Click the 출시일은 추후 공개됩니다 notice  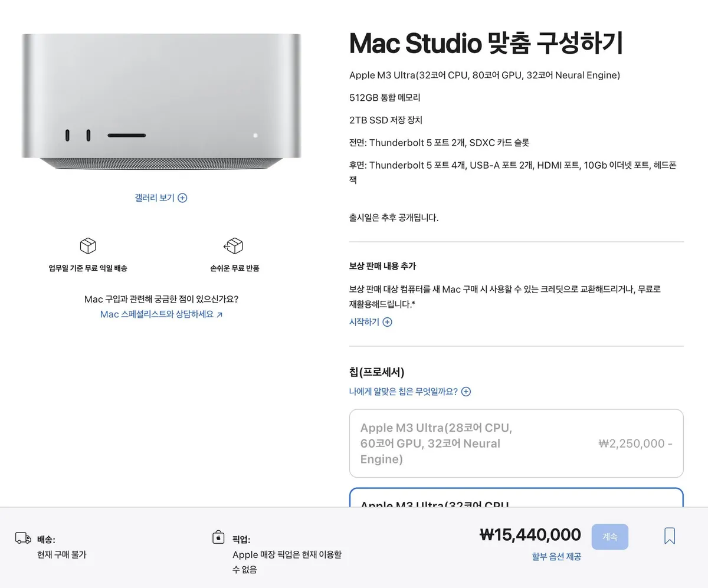tap(394, 217)
